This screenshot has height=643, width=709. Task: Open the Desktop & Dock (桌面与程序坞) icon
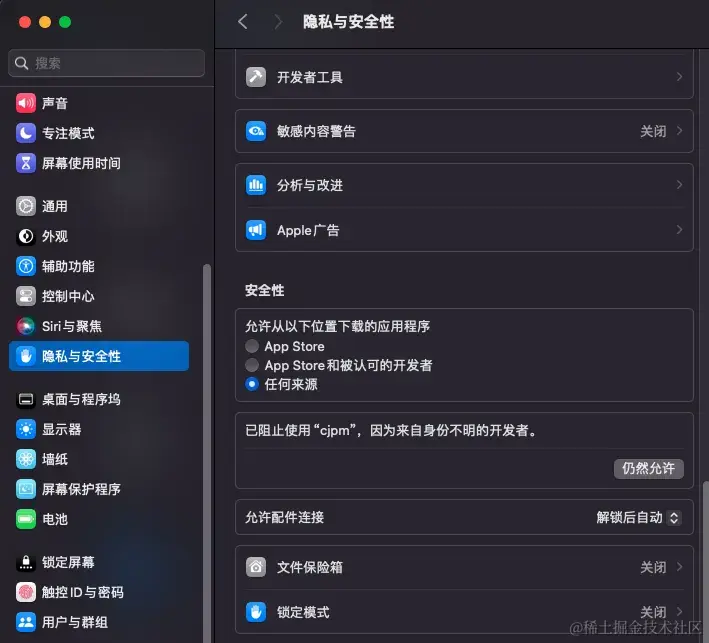tap(26, 399)
